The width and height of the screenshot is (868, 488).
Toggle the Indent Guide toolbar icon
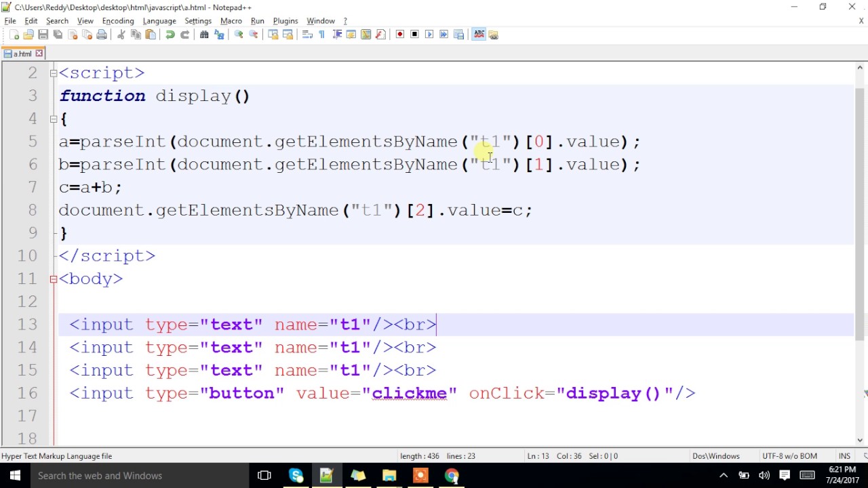(336, 35)
